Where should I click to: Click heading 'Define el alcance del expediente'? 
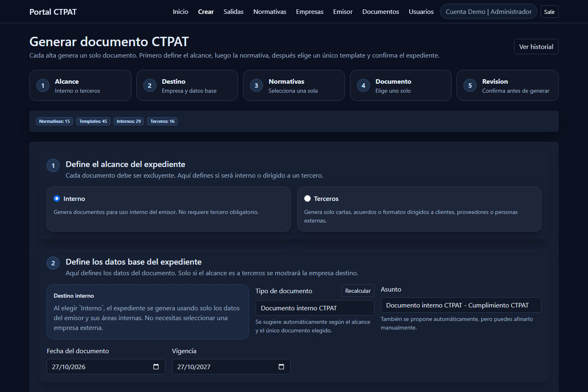125,164
